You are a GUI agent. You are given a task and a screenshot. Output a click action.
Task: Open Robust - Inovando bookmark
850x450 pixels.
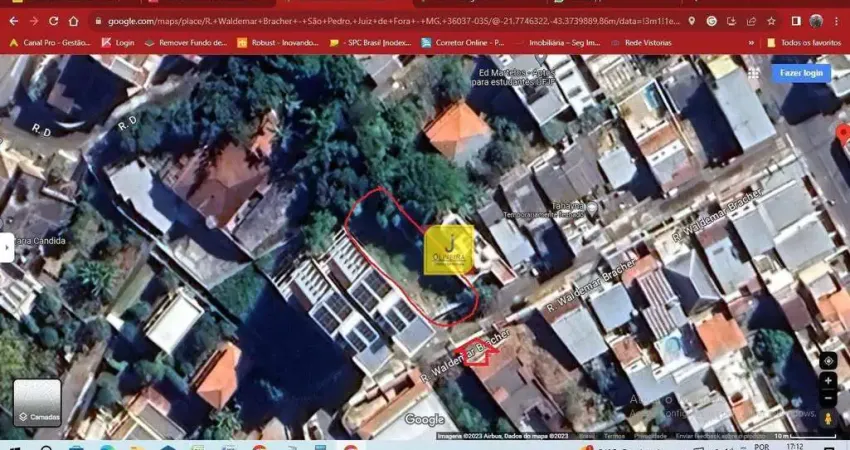pos(278,42)
